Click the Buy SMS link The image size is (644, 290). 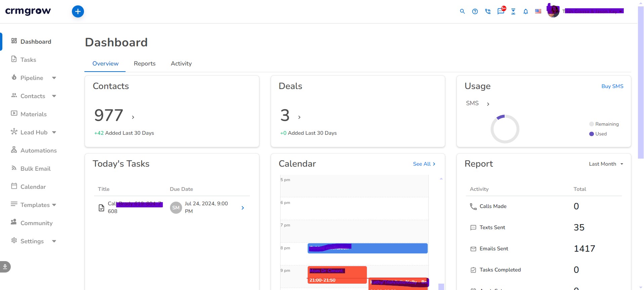tap(612, 86)
